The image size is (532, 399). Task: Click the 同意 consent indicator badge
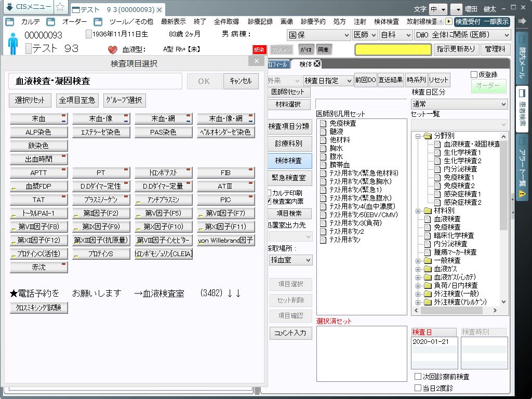coord(323,49)
